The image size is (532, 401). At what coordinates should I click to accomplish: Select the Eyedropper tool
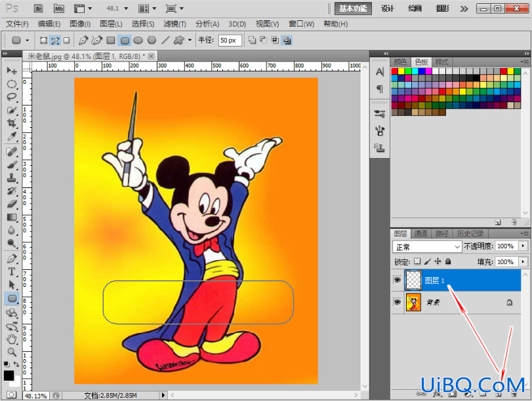pyautogui.click(x=12, y=136)
